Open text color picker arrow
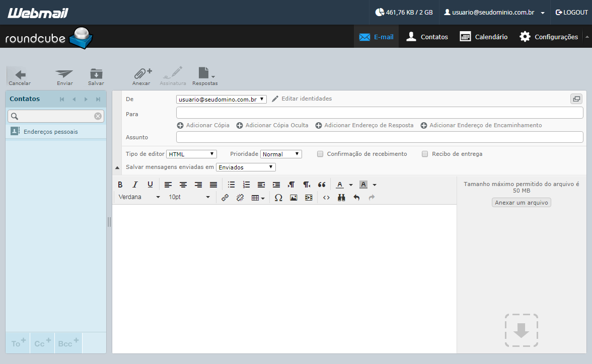Viewport: 592px width, 364px height. click(351, 185)
